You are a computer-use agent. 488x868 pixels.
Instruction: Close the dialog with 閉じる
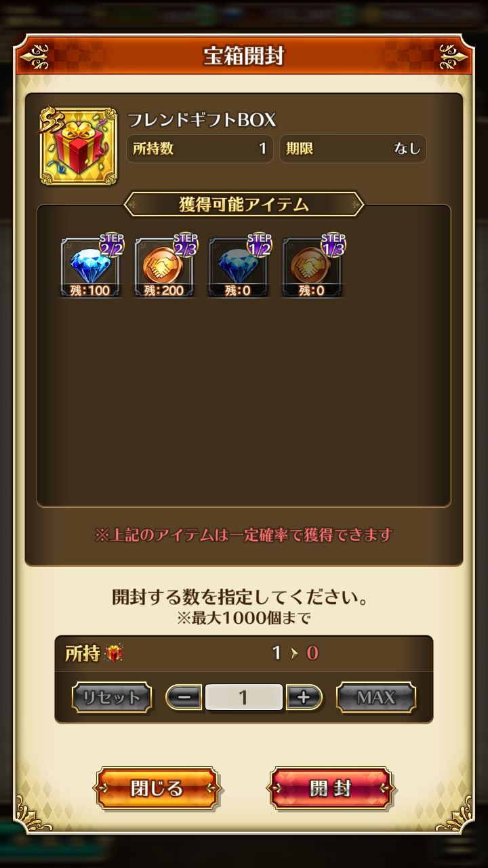tap(157, 788)
